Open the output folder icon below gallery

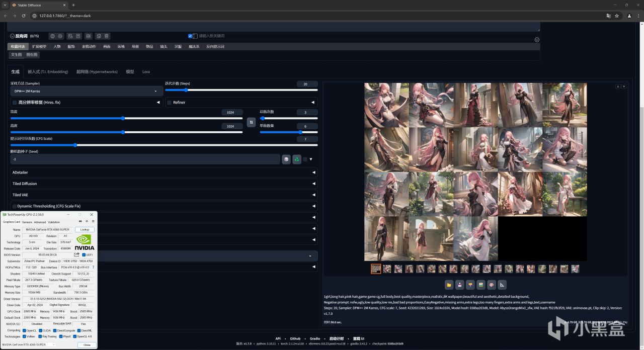click(449, 285)
